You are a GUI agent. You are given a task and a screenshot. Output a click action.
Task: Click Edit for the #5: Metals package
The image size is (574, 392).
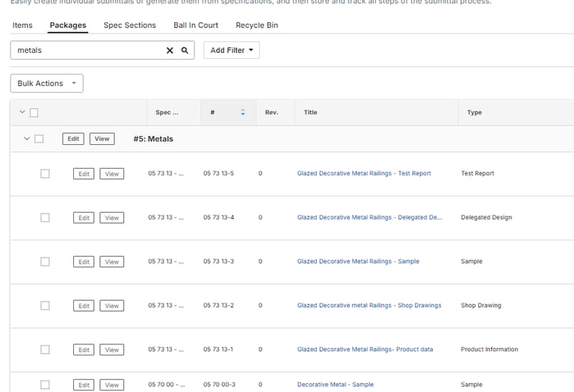click(72, 139)
